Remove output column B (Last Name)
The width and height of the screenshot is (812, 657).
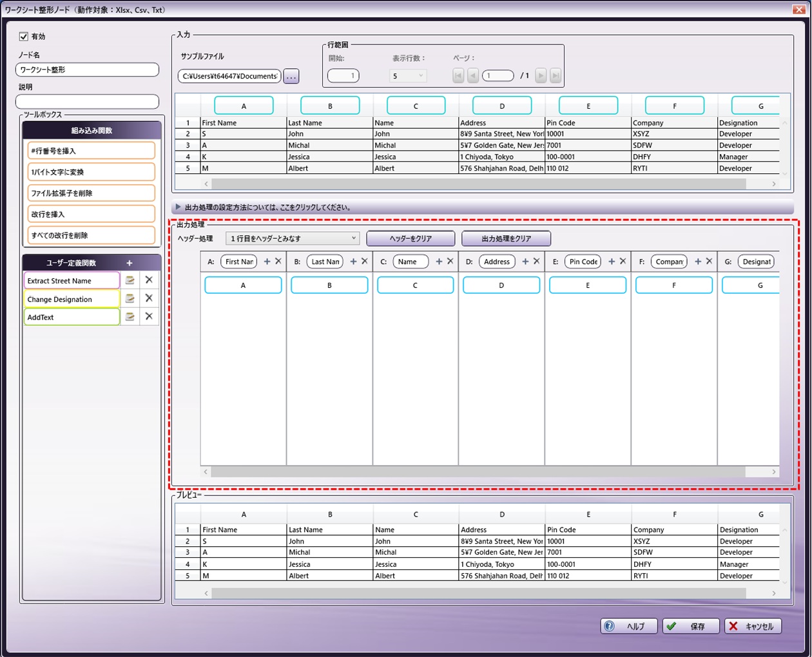click(x=365, y=262)
